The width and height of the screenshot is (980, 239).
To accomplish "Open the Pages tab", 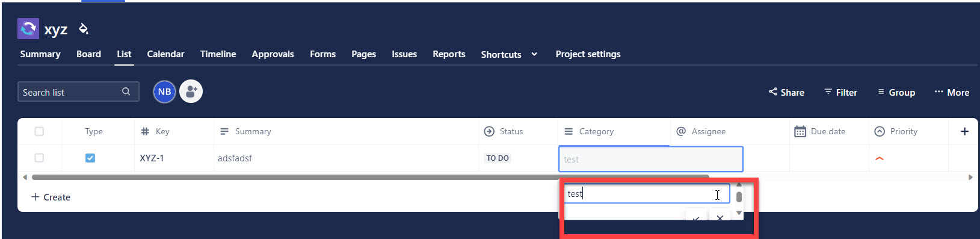I will click(363, 54).
